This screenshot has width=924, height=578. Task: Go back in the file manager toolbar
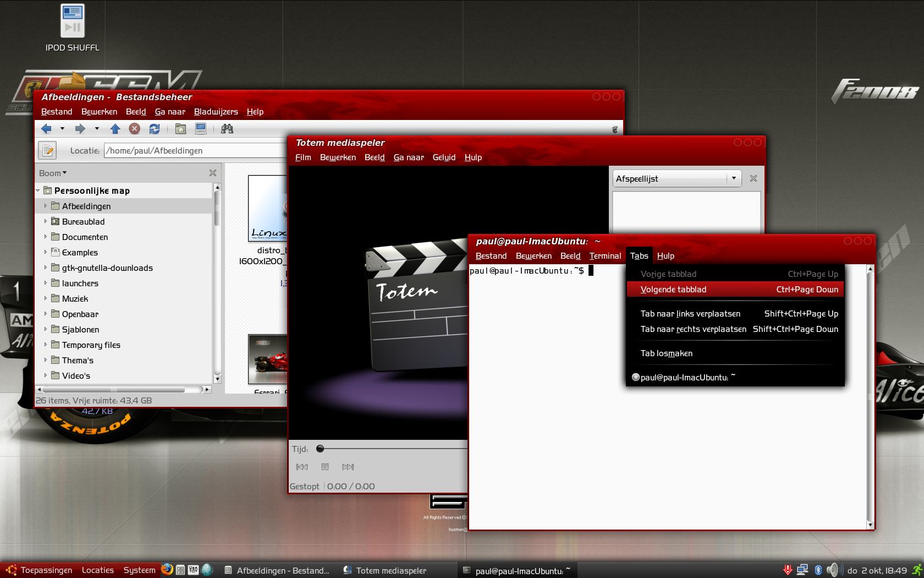(46, 129)
